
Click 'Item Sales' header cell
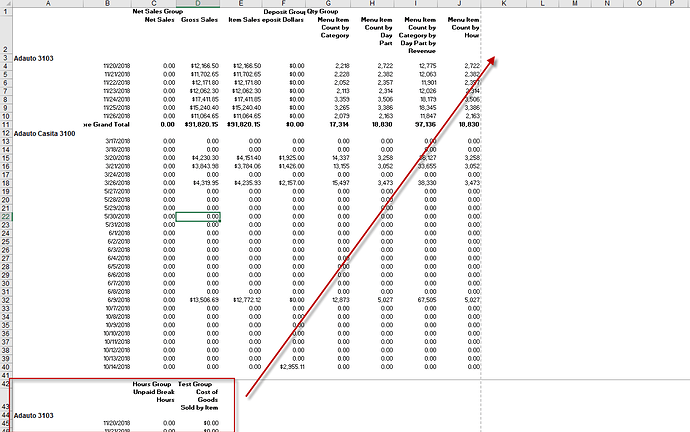point(243,20)
